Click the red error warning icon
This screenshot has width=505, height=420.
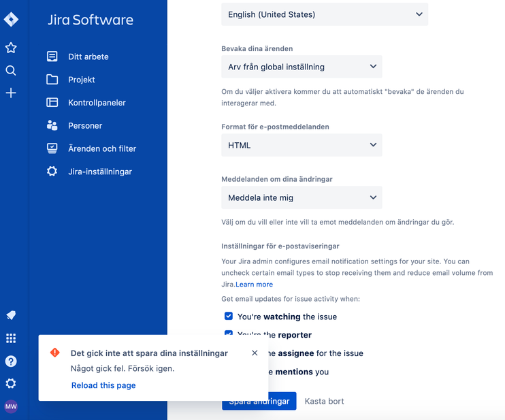[x=55, y=353]
